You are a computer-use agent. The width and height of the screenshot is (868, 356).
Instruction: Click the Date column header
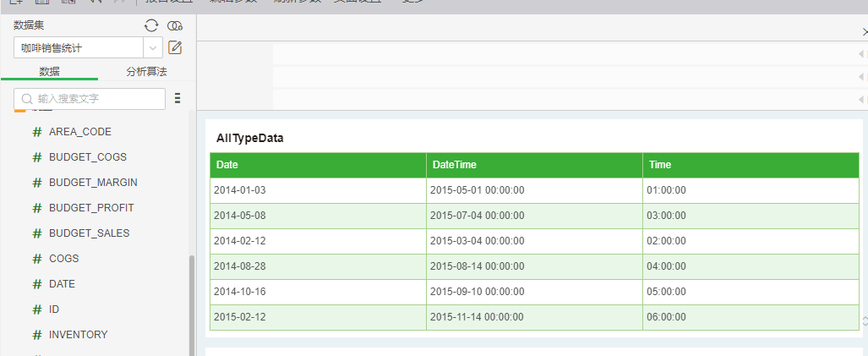coord(318,165)
